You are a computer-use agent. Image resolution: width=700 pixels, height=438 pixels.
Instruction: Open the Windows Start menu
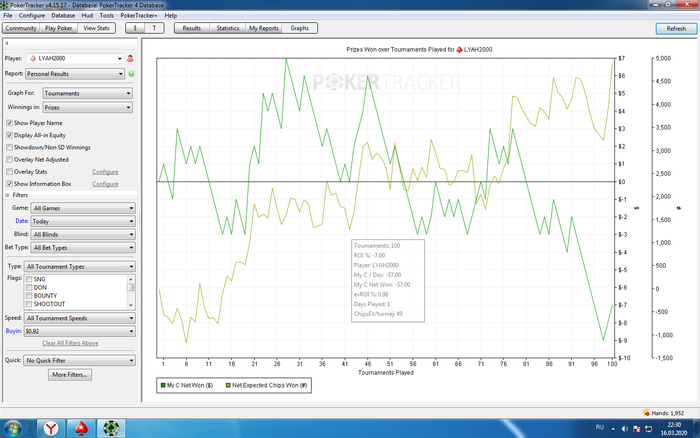point(12,429)
